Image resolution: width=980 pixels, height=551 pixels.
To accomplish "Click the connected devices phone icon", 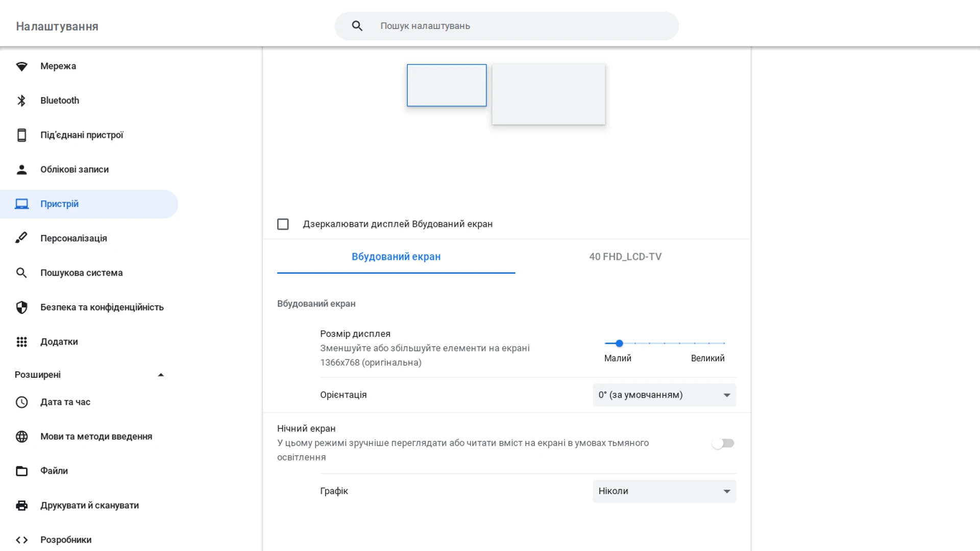I will [21, 135].
